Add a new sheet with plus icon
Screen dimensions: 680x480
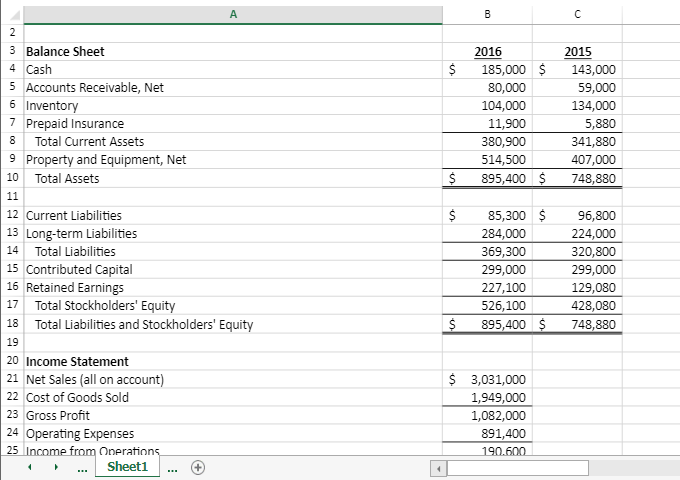198,467
